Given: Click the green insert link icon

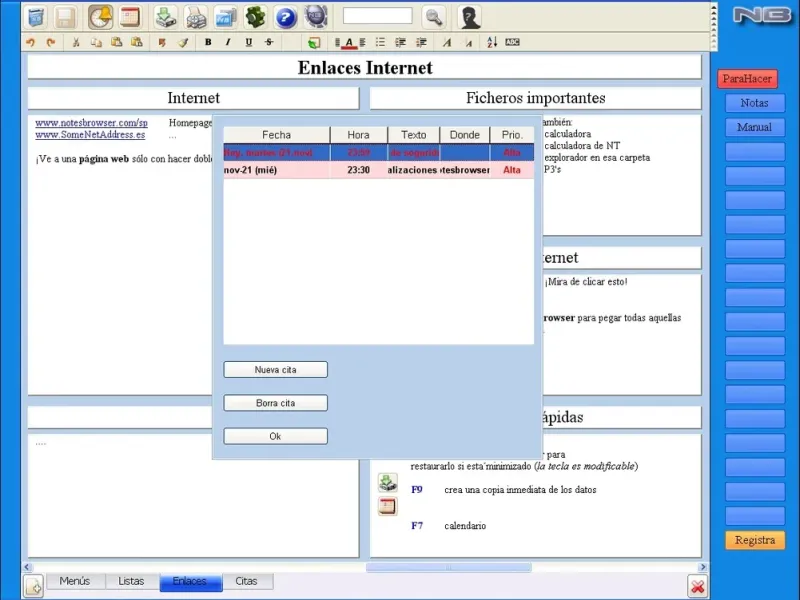Looking at the screenshot, I should [x=314, y=43].
